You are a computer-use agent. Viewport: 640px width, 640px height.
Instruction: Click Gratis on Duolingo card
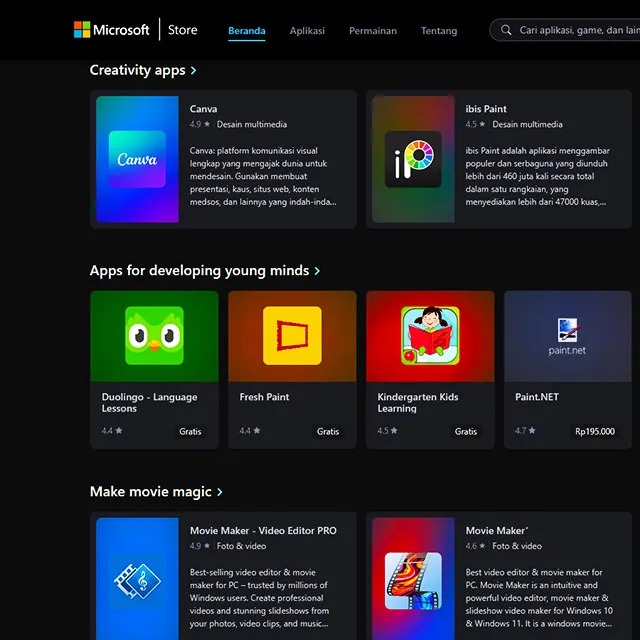point(190,431)
